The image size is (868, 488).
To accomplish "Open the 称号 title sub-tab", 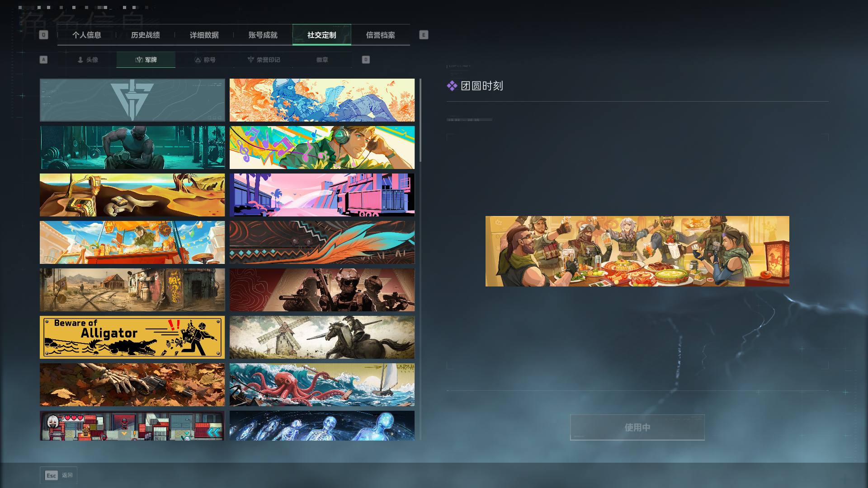I will point(205,60).
